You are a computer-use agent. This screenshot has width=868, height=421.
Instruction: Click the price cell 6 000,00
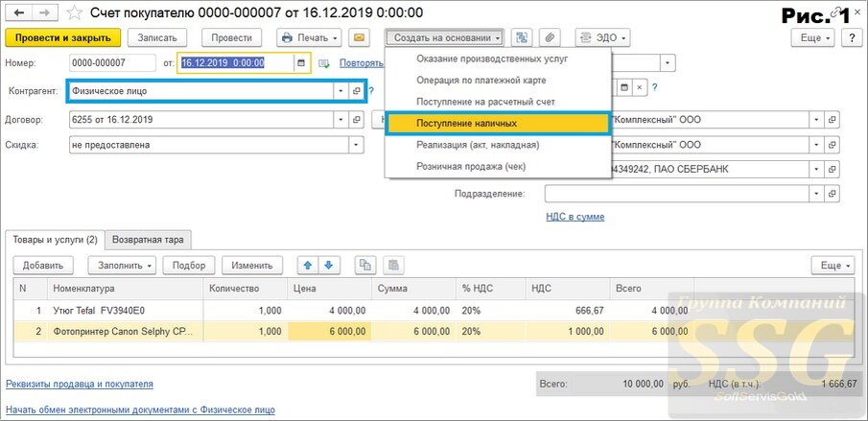329,332
